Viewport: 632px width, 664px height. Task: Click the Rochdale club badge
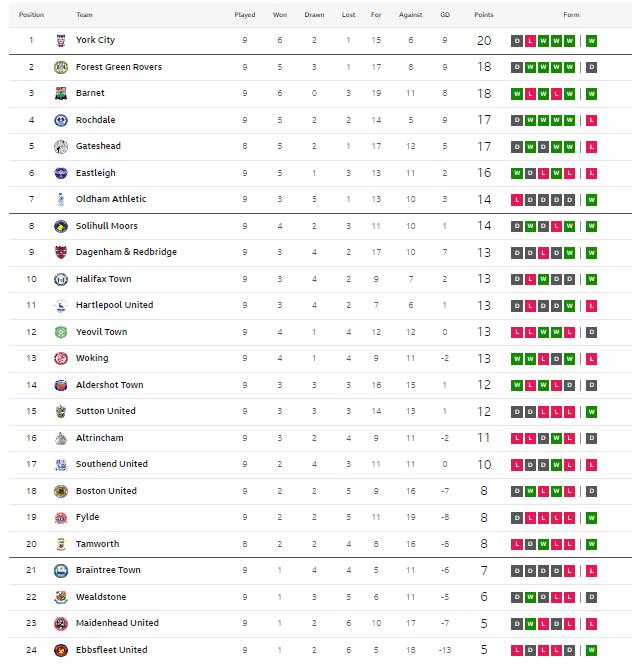[x=60, y=120]
